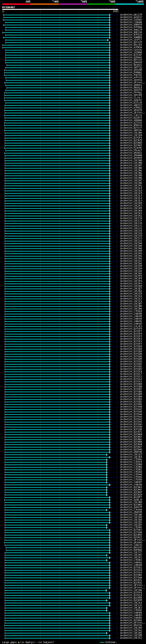The width and height of the screenshot is (146, 644).
Task: Select hit UniRef100_B4FB66
Action: pyautogui.click(x=131, y=550)
